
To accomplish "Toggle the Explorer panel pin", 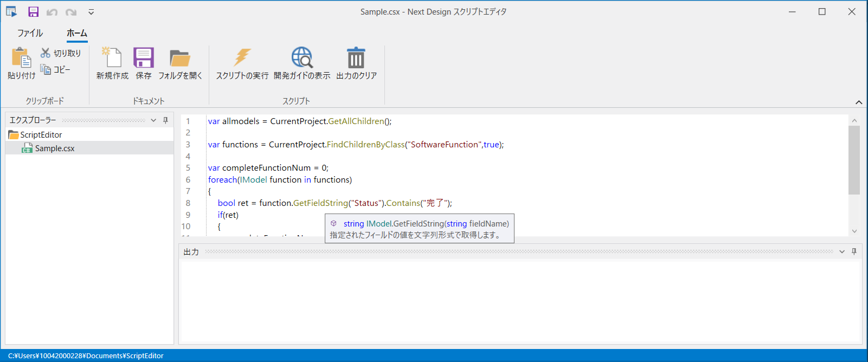I will click(x=165, y=120).
